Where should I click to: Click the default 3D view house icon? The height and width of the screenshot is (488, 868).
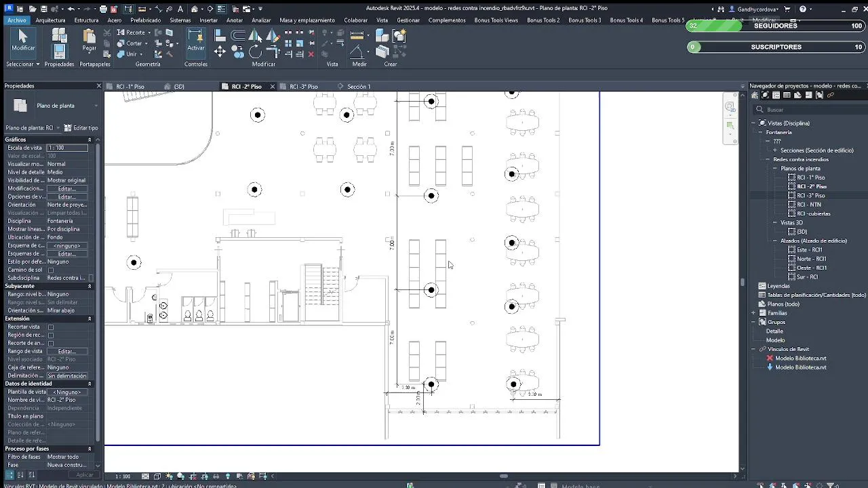pos(195,9)
